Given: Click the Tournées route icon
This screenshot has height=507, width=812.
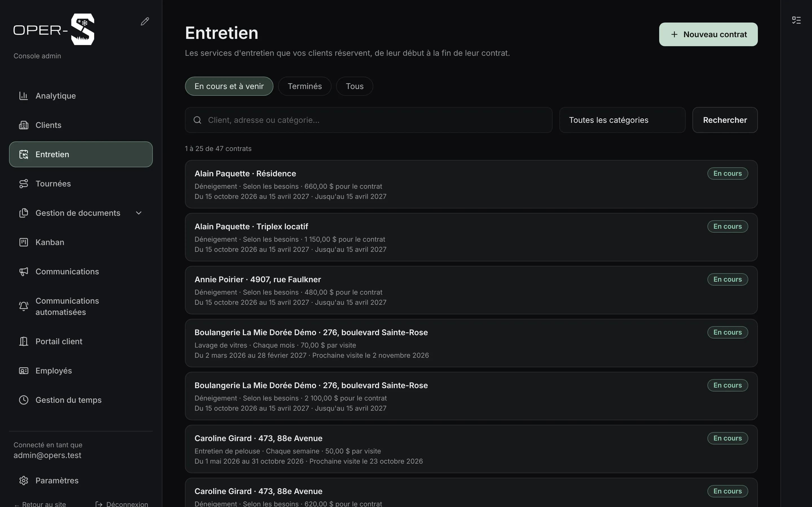Looking at the screenshot, I should pyautogui.click(x=23, y=184).
